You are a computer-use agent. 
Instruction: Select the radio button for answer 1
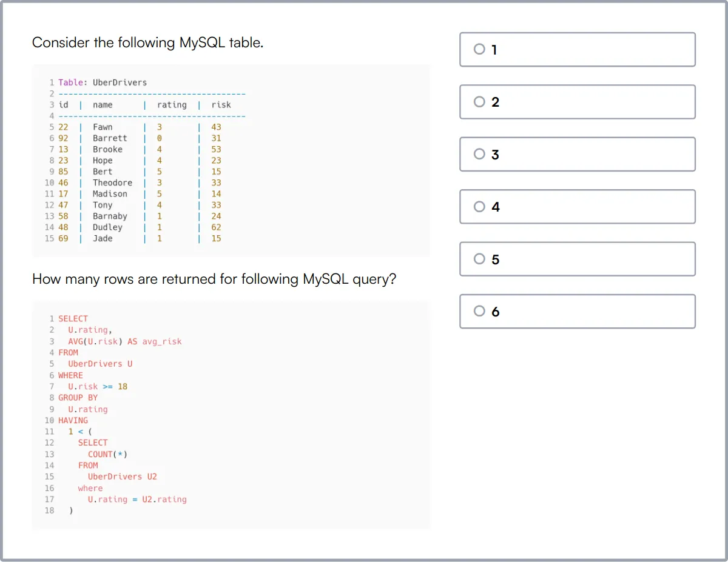click(x=479, y=49)
